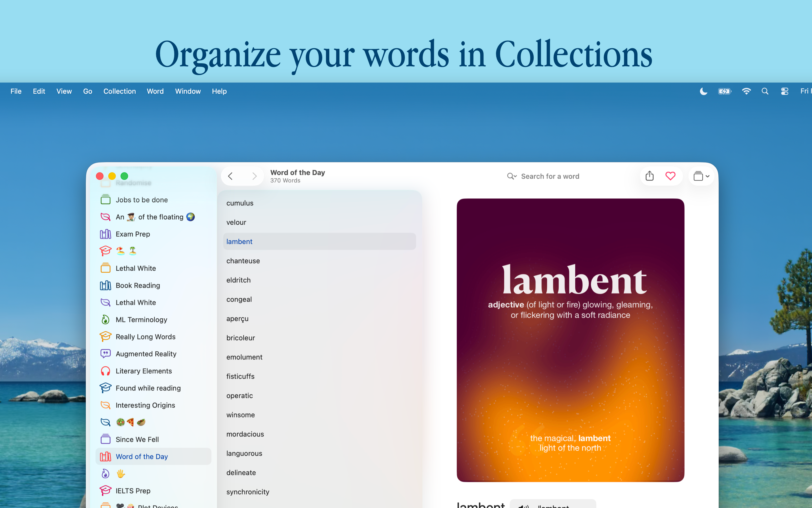Click the share icon in toolbar
The height and width of the screenshot is (508, 812).
coord(650,176)
